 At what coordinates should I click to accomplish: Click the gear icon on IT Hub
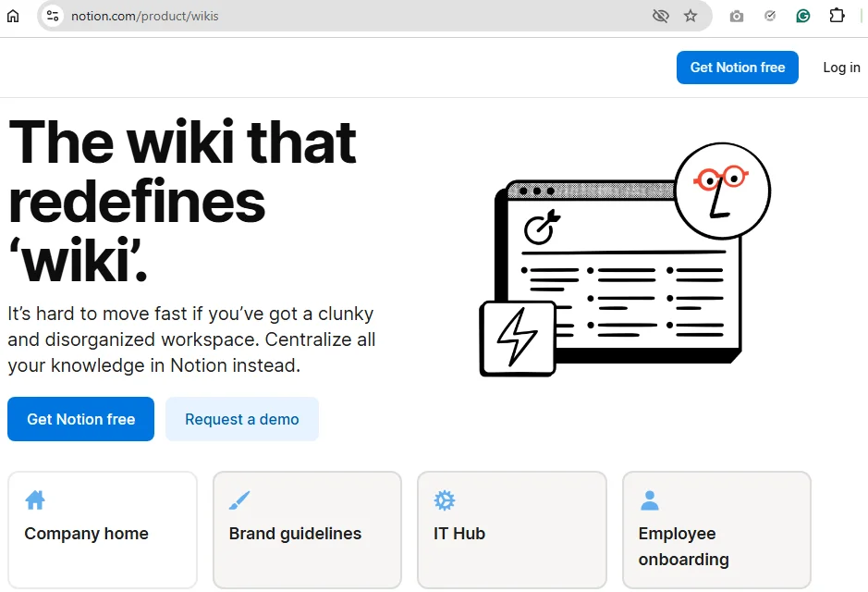click(445, 500)
